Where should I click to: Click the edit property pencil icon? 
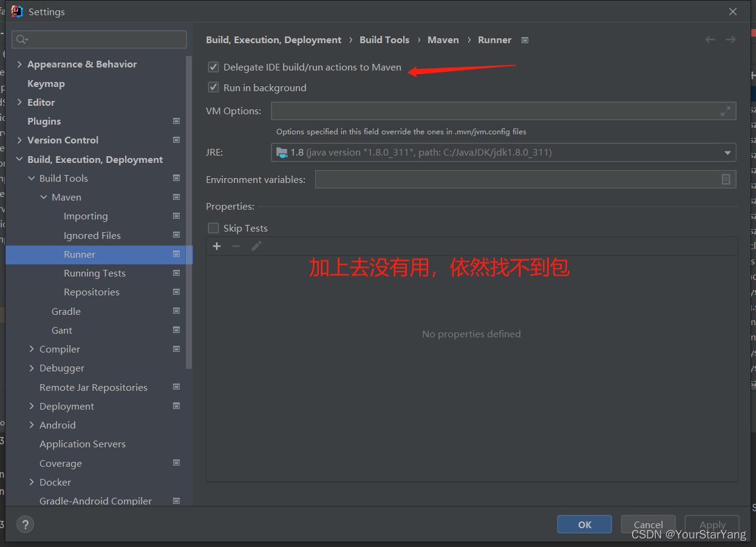[x=256, y=246]
